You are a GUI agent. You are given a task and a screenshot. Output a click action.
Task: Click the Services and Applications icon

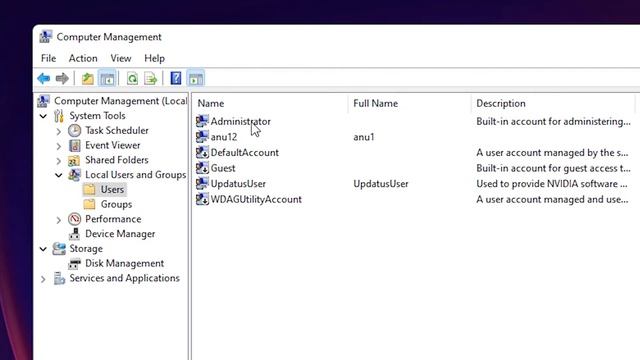click(59, 278)
